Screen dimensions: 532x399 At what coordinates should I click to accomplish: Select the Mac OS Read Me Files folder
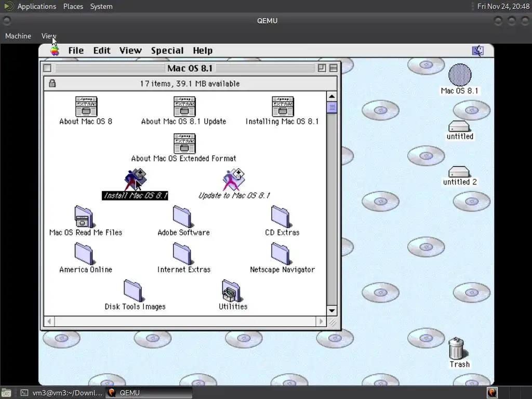(84, 217)
